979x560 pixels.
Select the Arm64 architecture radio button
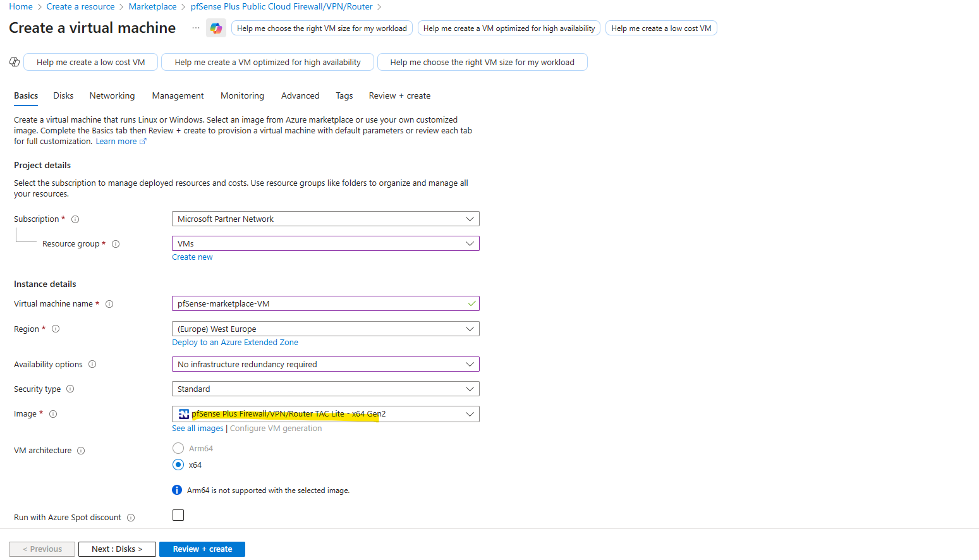coord(178,448)
